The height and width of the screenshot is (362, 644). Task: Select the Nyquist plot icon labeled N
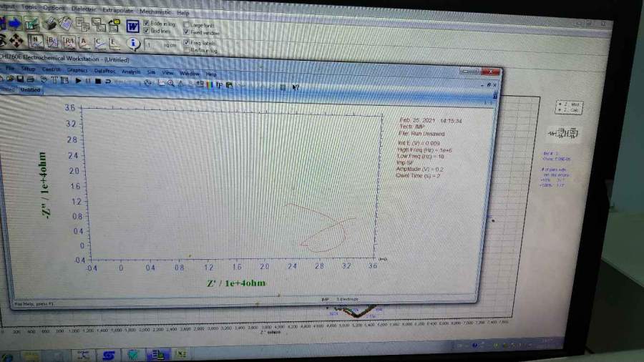coord(36,41)
